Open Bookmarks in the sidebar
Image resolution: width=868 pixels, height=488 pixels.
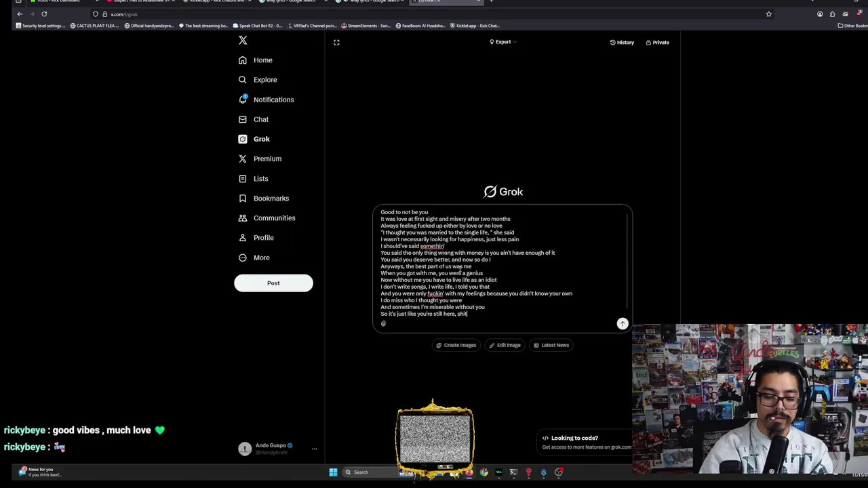pos(263,198)
